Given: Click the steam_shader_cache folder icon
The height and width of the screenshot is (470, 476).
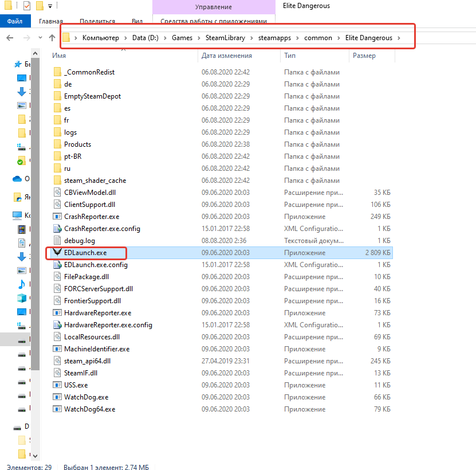Looking at the screenshot, I should pyautogui.click(x=57, y=180).
